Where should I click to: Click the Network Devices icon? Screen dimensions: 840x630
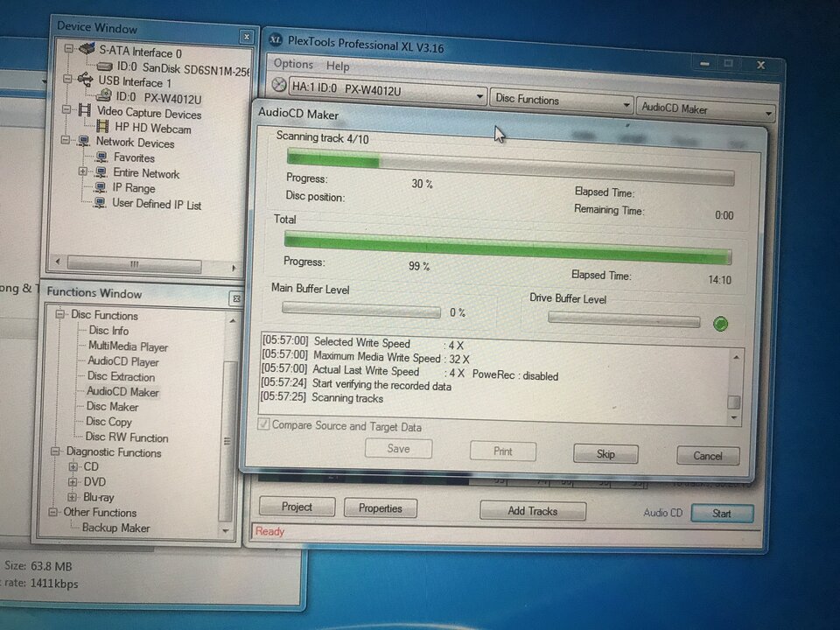tap(83, 141)
